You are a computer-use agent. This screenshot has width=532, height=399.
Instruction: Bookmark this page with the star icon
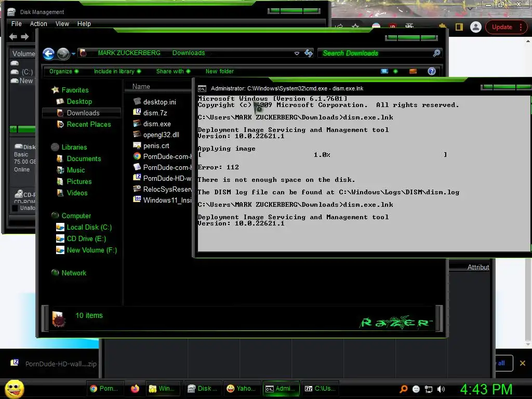click(x=355, y=26)
